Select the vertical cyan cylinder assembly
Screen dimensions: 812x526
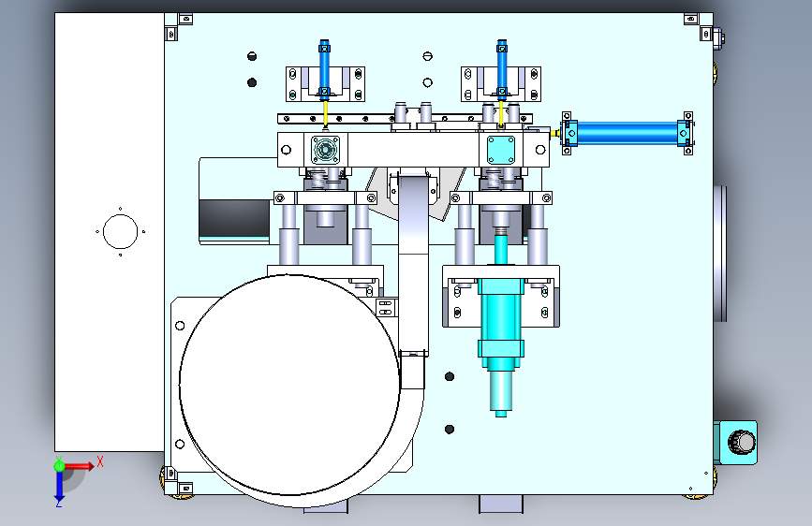coord(501,325)
